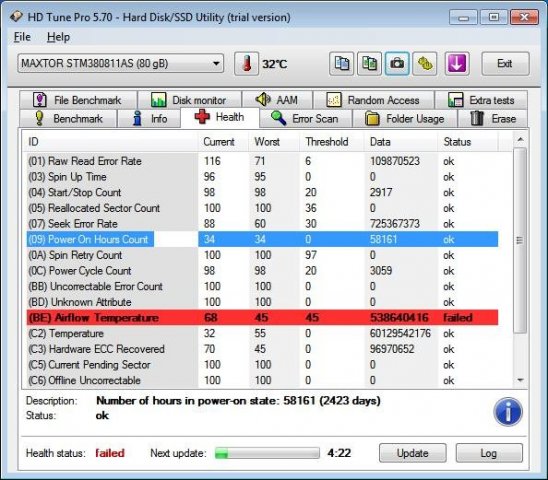The image size is (548, 480).
Task: Select the Start/Stop Count row
Action: coord(262,192)
